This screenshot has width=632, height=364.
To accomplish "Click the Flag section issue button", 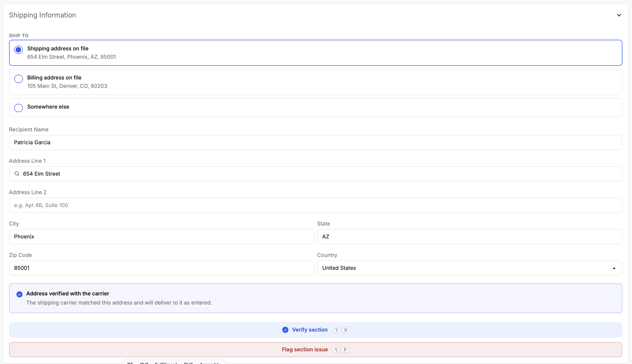I will point(315,350).
